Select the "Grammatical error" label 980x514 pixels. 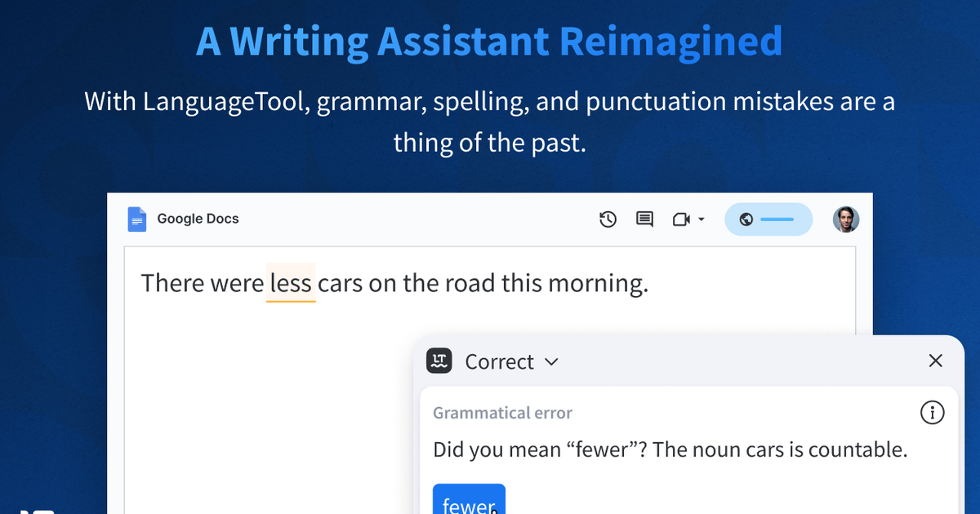pyautogui.click(x=502, y=413)
